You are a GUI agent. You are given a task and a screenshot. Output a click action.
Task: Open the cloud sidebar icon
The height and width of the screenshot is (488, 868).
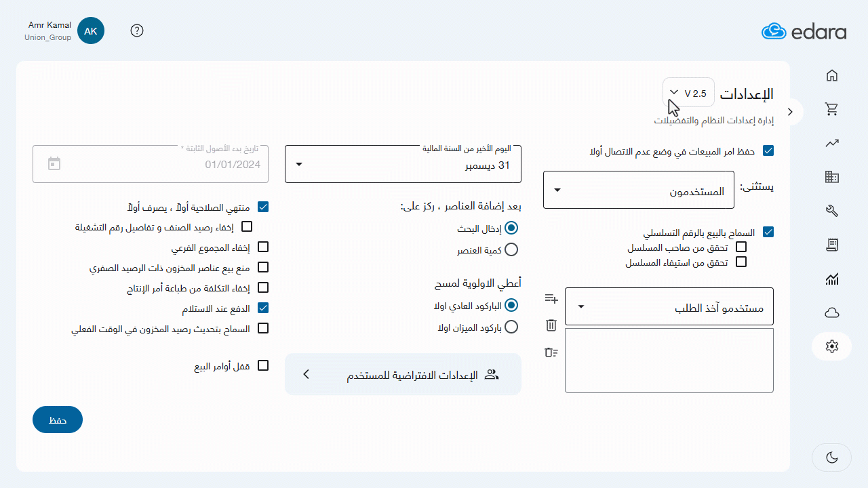[x=832, y=312]
